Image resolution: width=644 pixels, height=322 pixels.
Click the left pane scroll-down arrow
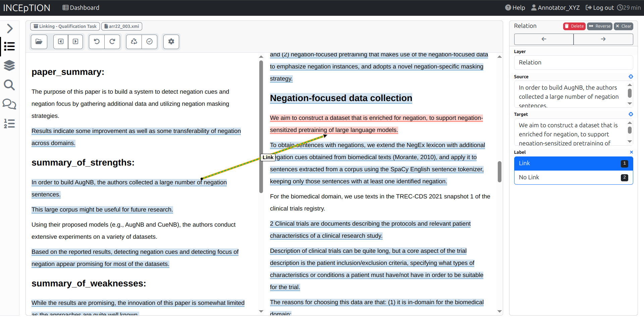click(261, 312)
